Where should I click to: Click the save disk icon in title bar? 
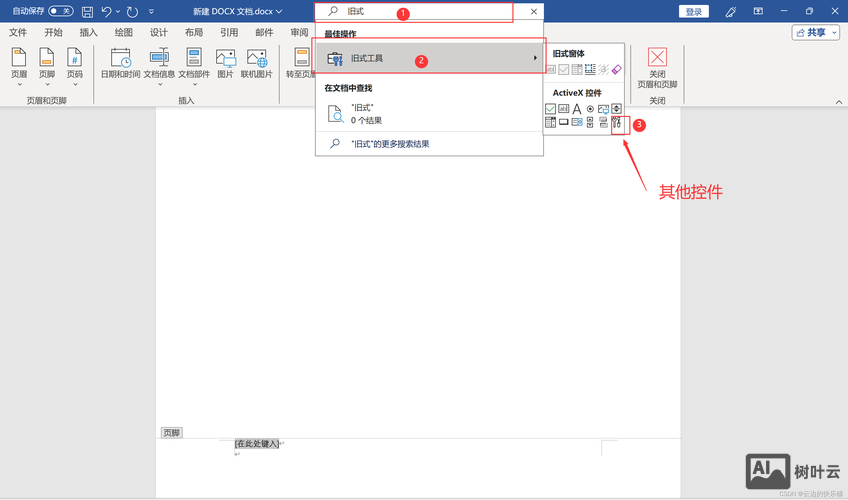click(87, 11)
